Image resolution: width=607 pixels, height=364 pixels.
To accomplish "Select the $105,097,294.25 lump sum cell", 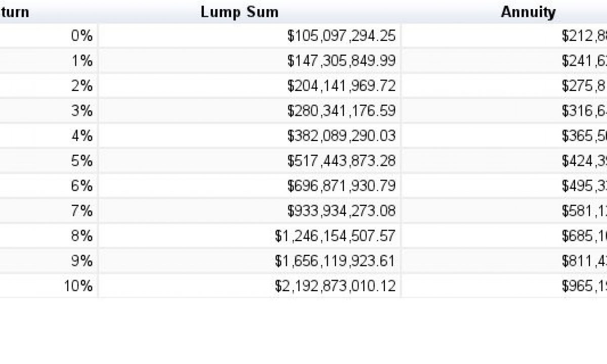I will [341, 36].
